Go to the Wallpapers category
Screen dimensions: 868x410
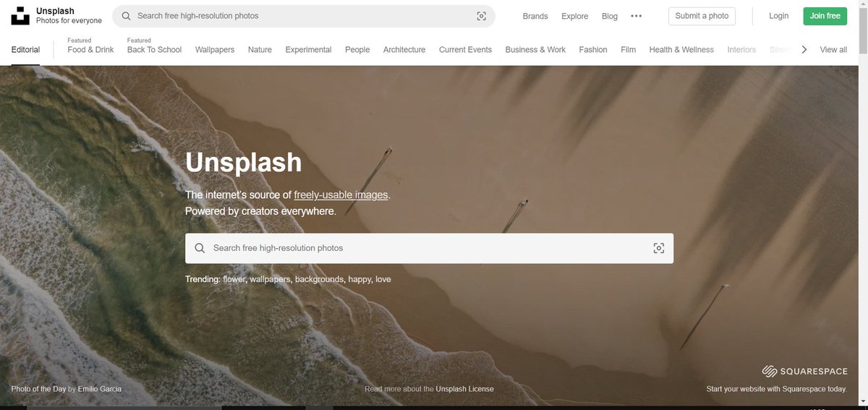[x=215, y=50]
